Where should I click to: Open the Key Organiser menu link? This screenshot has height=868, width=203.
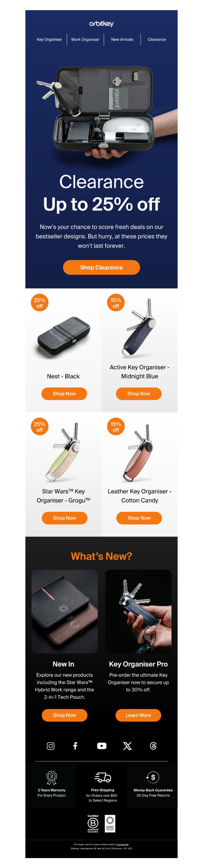pos(49,39)
